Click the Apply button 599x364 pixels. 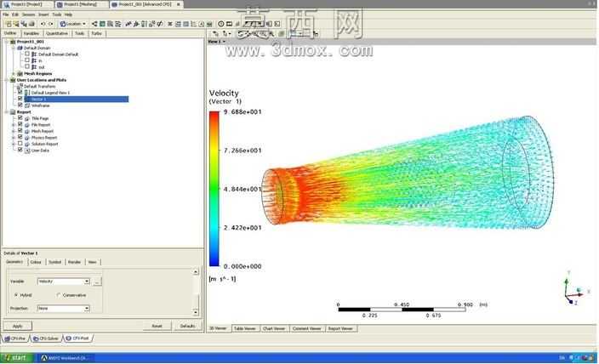(18, 326)
